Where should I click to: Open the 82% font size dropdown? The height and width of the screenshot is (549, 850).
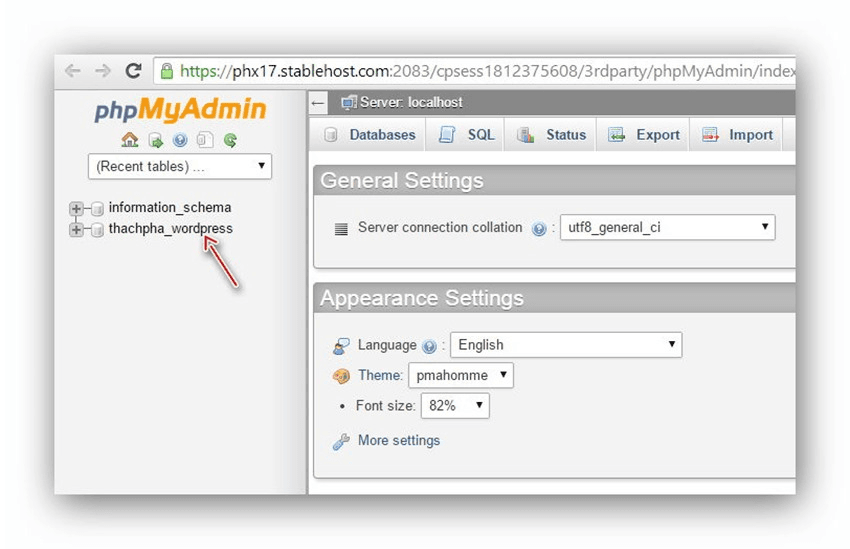point(455,405)
